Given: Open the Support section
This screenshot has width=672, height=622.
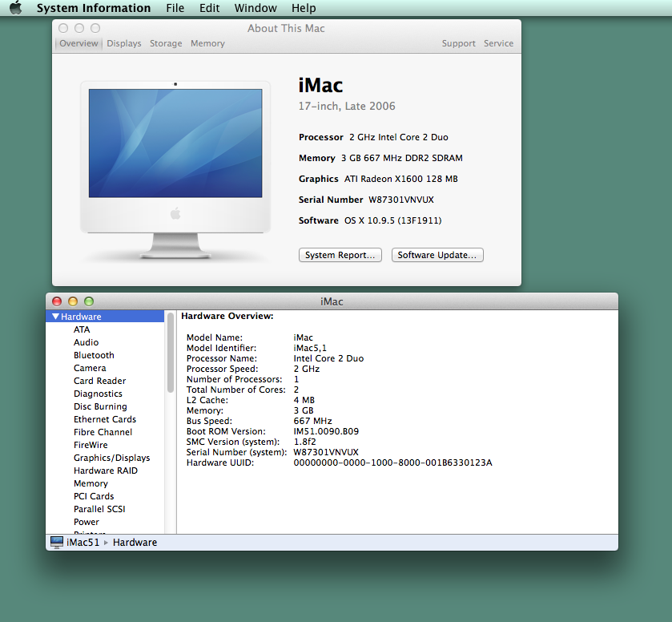Looking at the screenshot, I should pyautogui.click(x=459, y=43).
